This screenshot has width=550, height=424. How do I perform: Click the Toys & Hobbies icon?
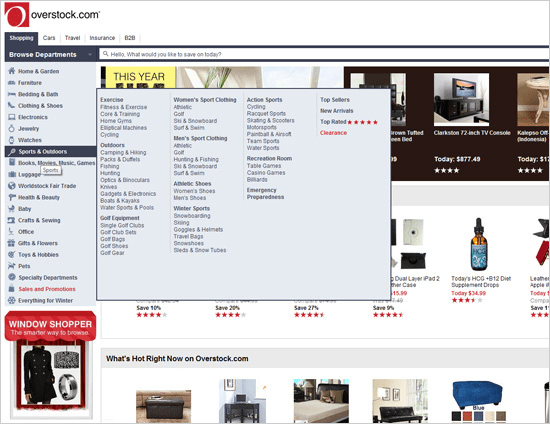(x=12, y=254)
